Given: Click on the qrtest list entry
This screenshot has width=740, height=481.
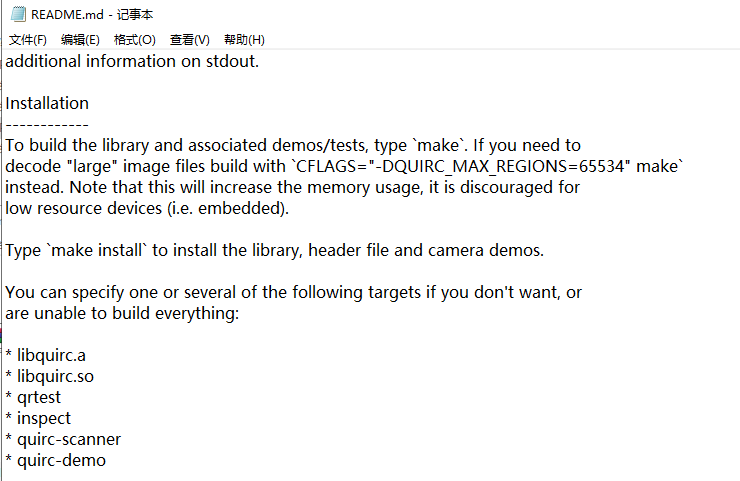Looking at the screenshot, I should (39, 397).
